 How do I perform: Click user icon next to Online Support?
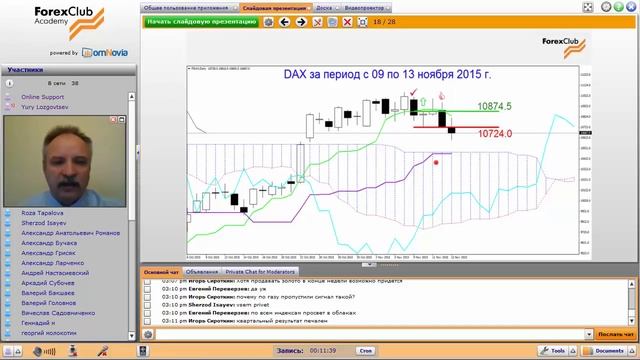[x=8, y=97]
